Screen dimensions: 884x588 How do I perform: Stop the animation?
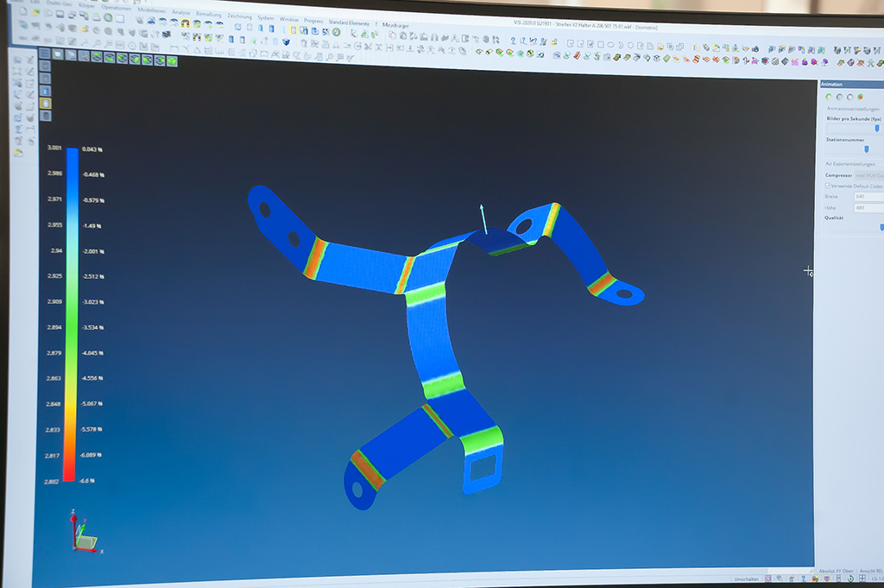tap(849, 97)
